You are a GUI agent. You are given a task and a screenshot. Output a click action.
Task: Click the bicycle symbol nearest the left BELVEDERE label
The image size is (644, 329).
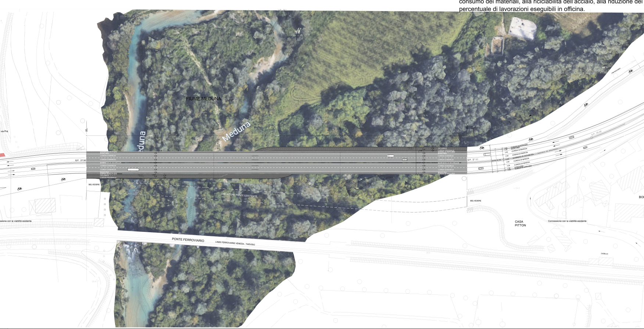tap(63, 179)
